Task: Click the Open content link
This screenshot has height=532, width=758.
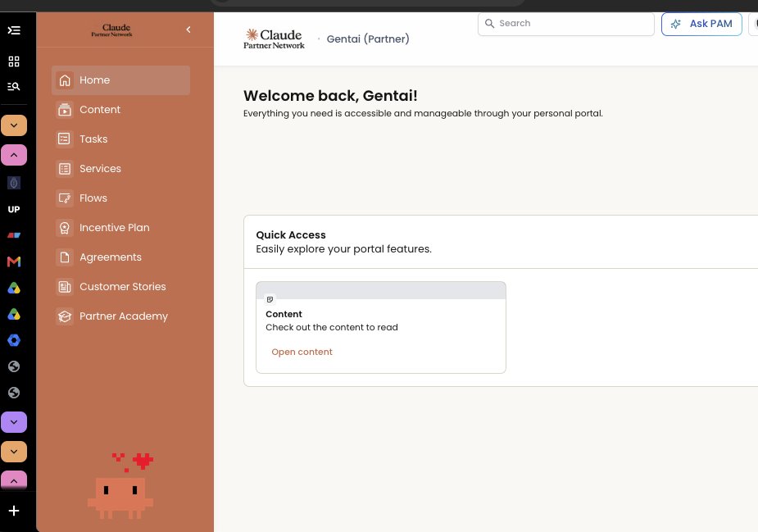Action: (x=302, y=352)
